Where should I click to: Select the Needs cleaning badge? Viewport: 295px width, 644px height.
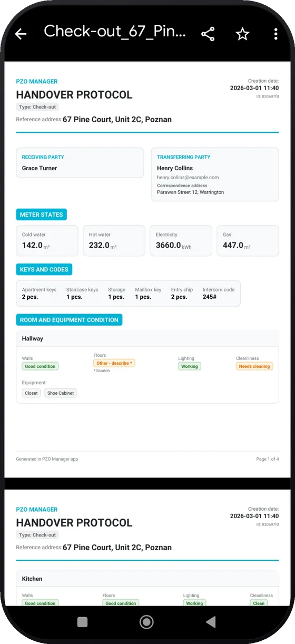[254, 366]
